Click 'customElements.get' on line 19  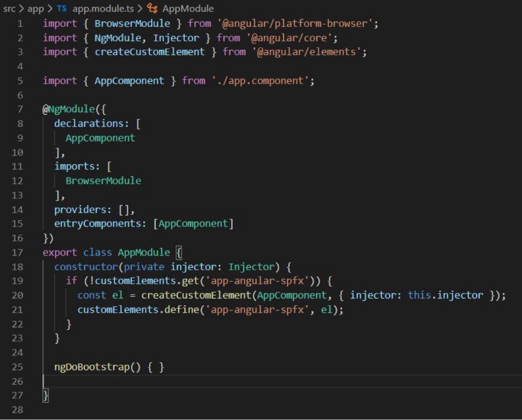click(147, 281)
